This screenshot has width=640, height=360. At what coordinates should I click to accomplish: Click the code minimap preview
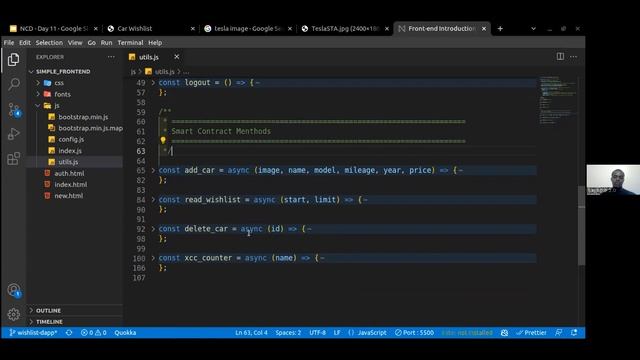coord(558,100)
